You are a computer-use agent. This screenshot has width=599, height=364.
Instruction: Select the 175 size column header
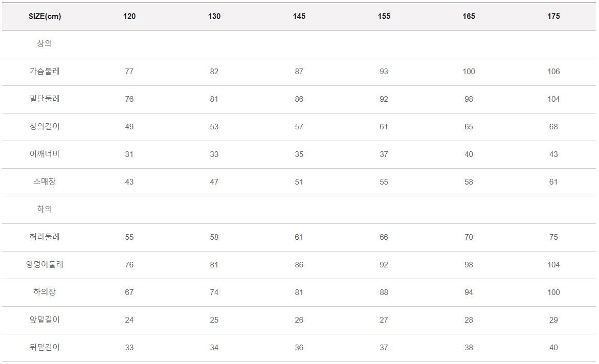(553, 16)
